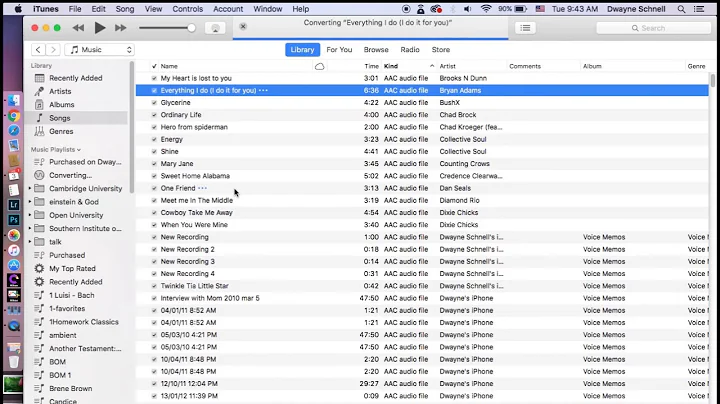Click the volume menu bar icon
This screenshot has height=404, width=720.
[467, 9]
